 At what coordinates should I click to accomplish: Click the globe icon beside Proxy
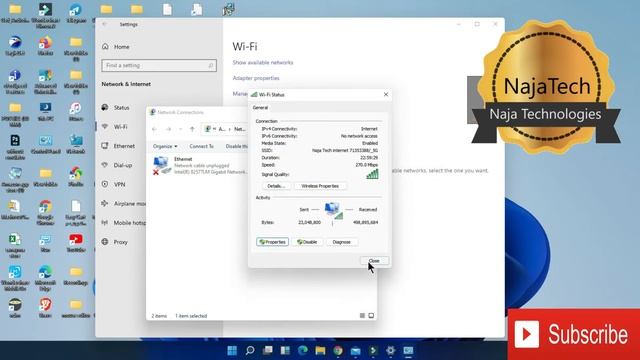105,242
